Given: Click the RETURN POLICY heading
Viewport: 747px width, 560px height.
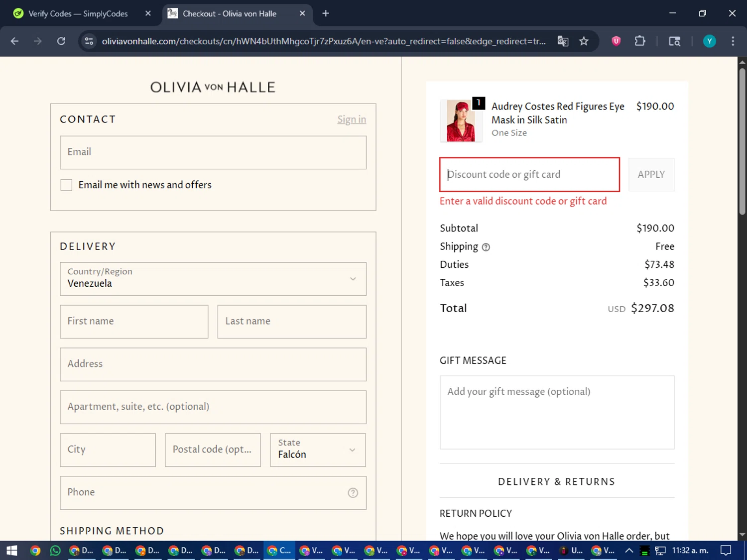Looking at the screenshot, I should pyautogui.click(x=476, y=514).
